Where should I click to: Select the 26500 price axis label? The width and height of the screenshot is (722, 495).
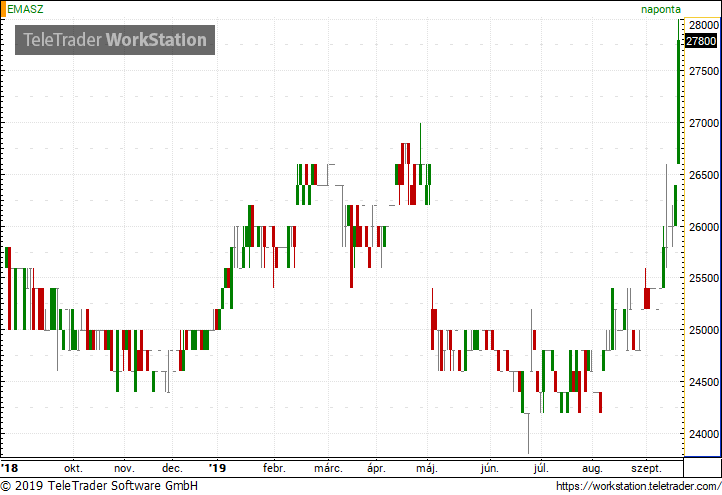point(704,175)
